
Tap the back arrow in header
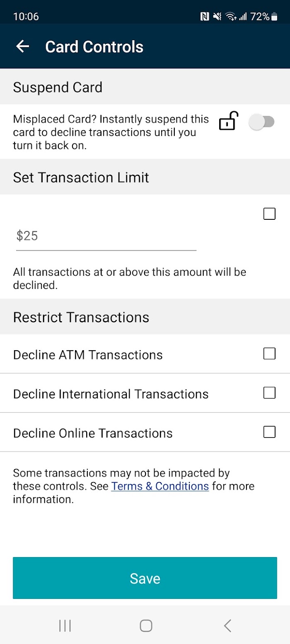[23, 46]
